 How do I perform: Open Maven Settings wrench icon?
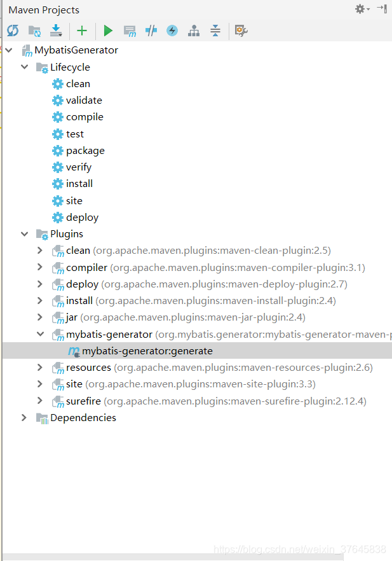(x=241, y=31)
